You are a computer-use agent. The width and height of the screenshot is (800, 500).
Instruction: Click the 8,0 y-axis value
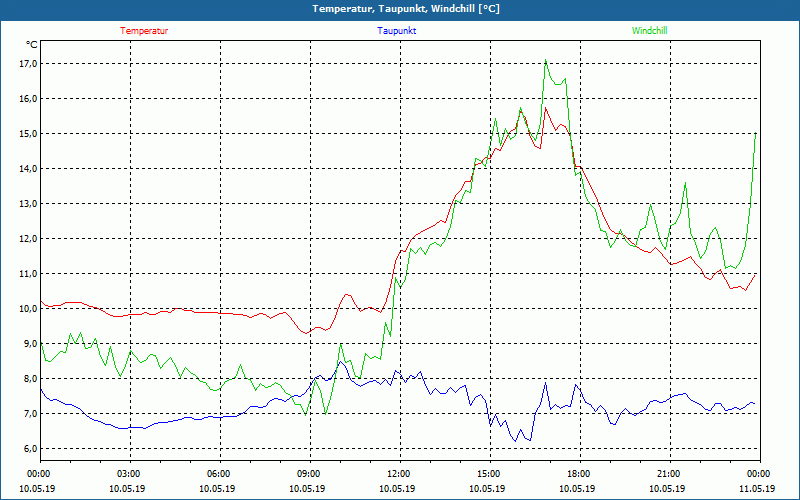[x=30, y=379]
